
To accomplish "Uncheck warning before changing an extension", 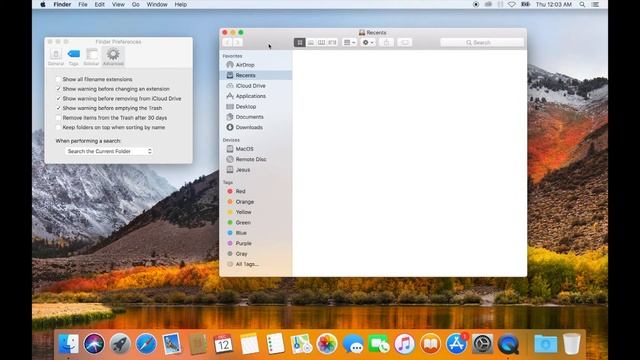I will (x=58, y=89).
